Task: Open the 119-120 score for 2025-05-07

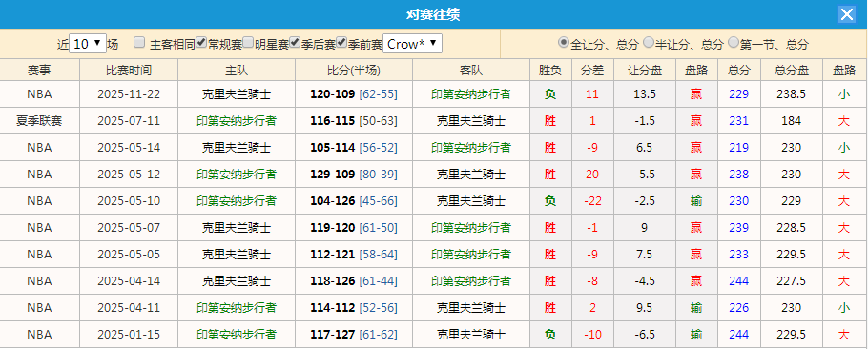Action: point(332,227)
